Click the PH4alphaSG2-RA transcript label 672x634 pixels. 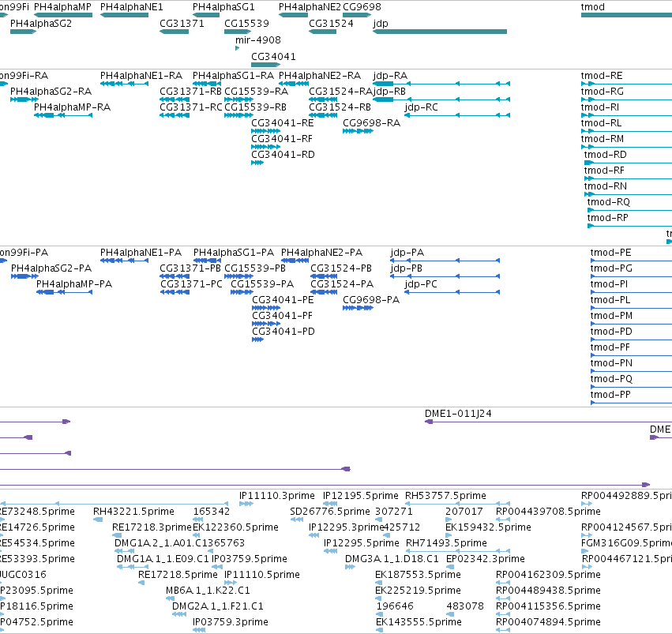51,92
